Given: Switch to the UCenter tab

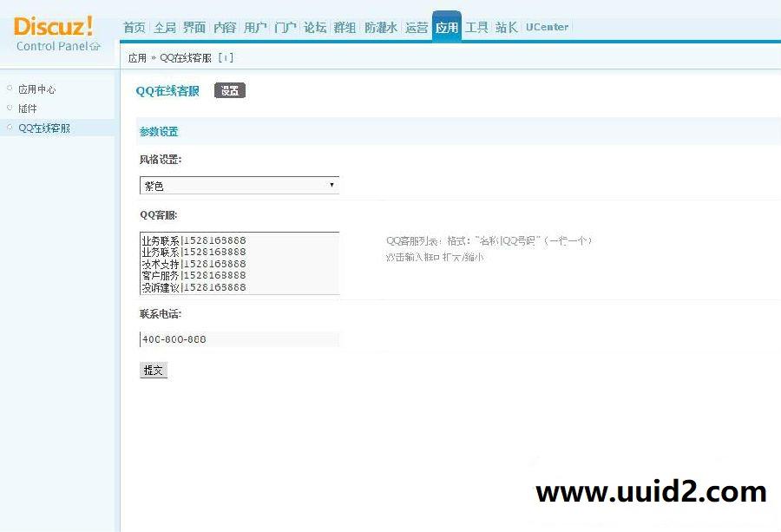Looking at the screenshot, I should point(547,27).
